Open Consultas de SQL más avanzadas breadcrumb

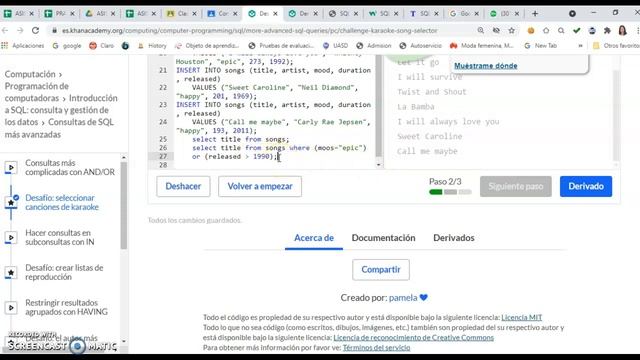pos(59,128)
